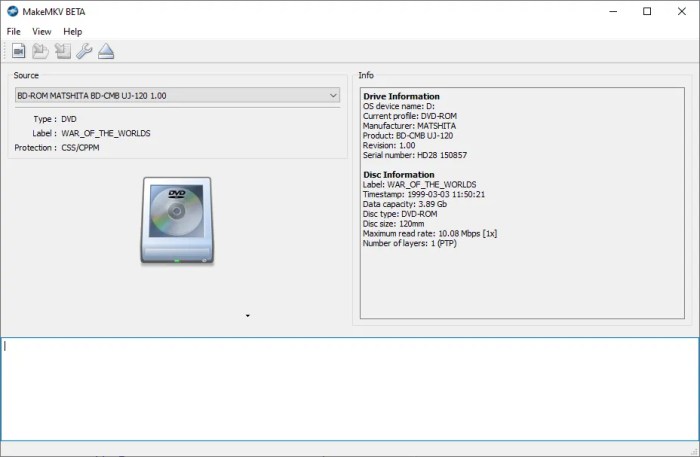Viewport: 700px width, 457px height.
Task: Open the File menu
Action: (x=13, y=32)
